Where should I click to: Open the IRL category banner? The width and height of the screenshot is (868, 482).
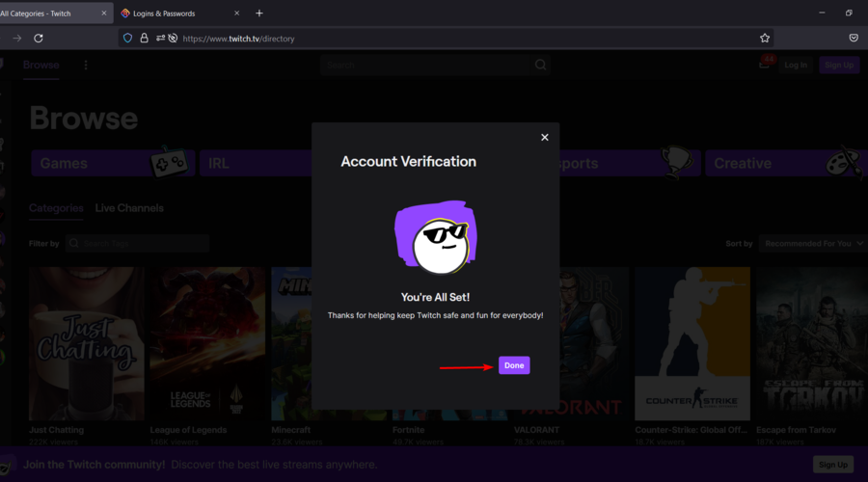click(256, 163)
